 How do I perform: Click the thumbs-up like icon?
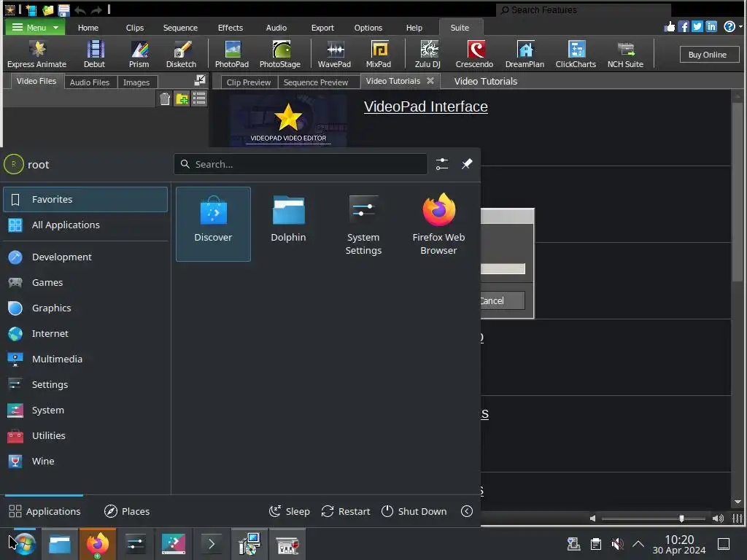(x=670, y=27)
